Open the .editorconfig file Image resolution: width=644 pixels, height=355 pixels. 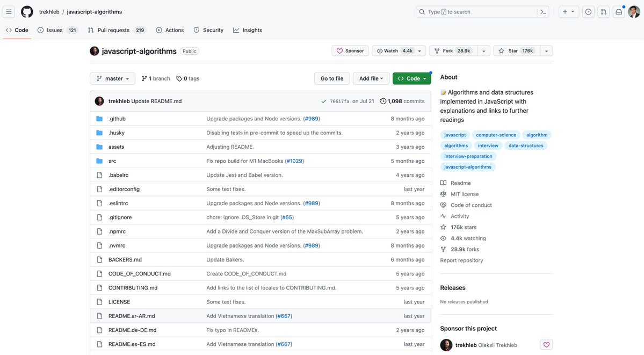click(124, 189)
